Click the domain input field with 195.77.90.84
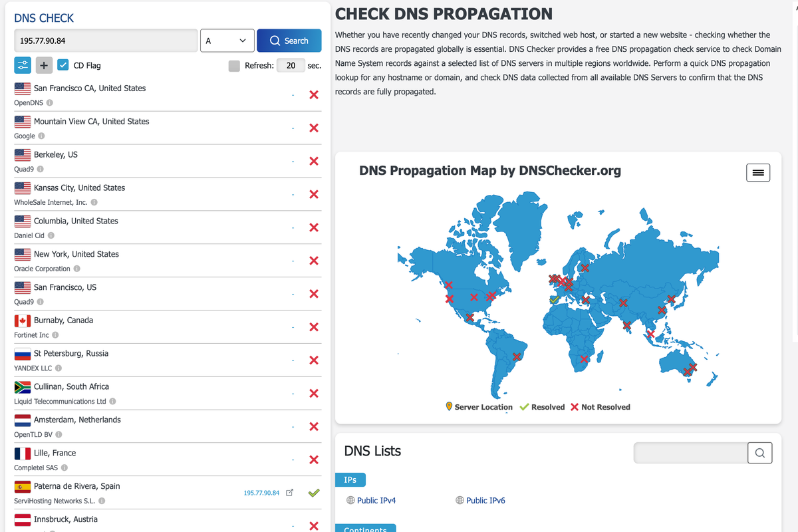Screen dimensions: 798x532 coord(106,41)
